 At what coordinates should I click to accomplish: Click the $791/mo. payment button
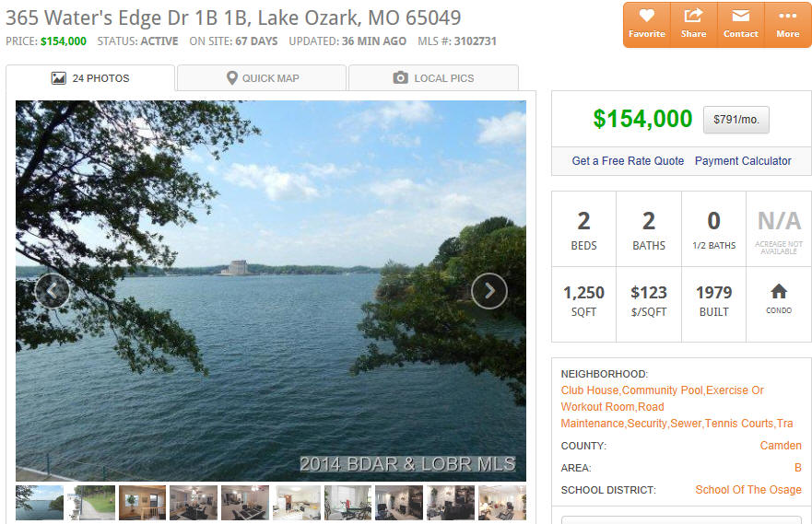tap(736, 120)
